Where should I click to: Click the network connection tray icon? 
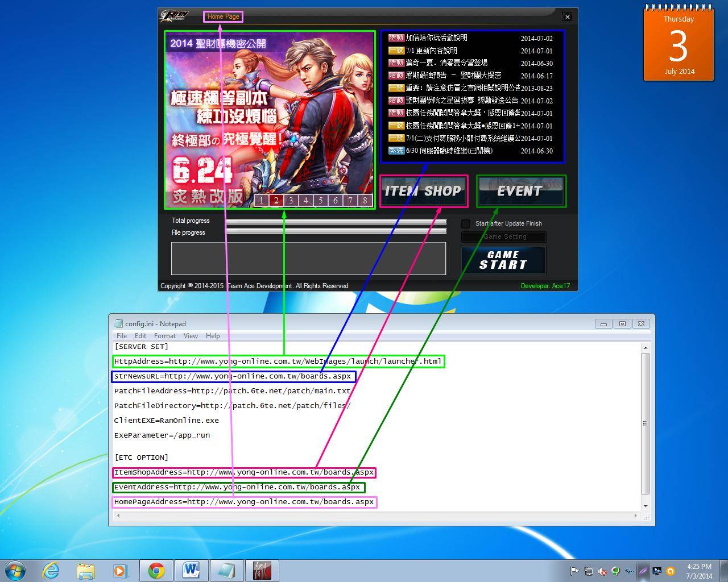pos(588,571)
